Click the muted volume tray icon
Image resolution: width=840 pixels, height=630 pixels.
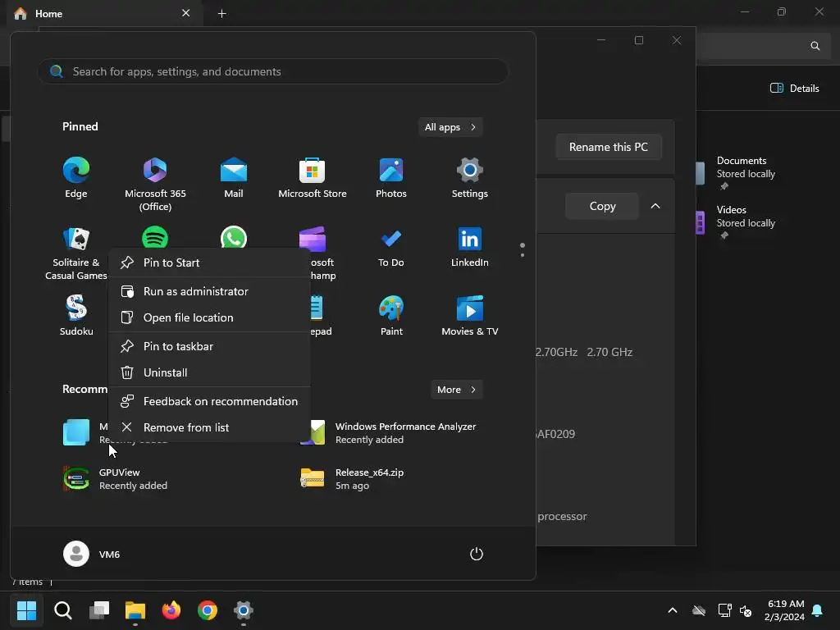coord(746,610)
